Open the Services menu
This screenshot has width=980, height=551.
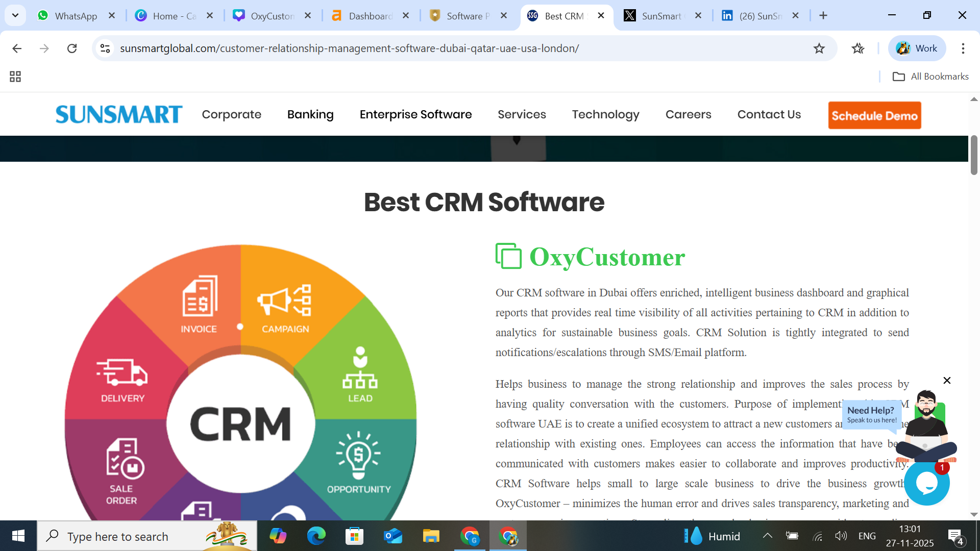click(x=522, y=114)
